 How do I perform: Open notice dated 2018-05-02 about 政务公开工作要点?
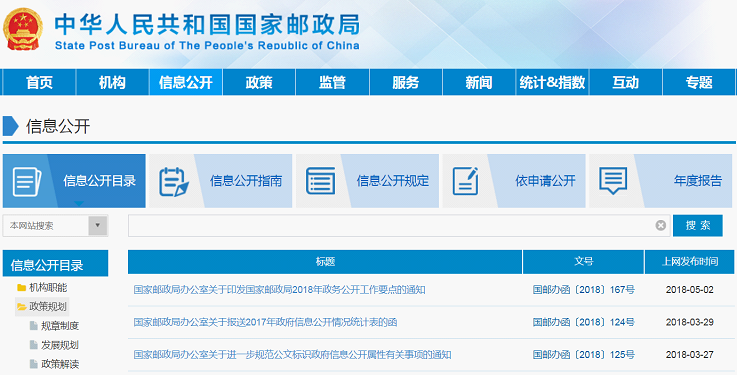(279, 289)
